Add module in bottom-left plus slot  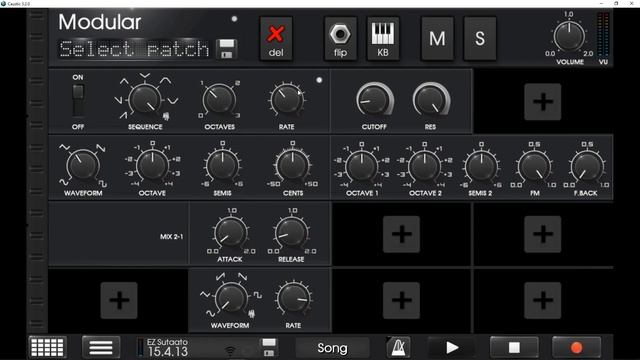(x=119, y=300)
